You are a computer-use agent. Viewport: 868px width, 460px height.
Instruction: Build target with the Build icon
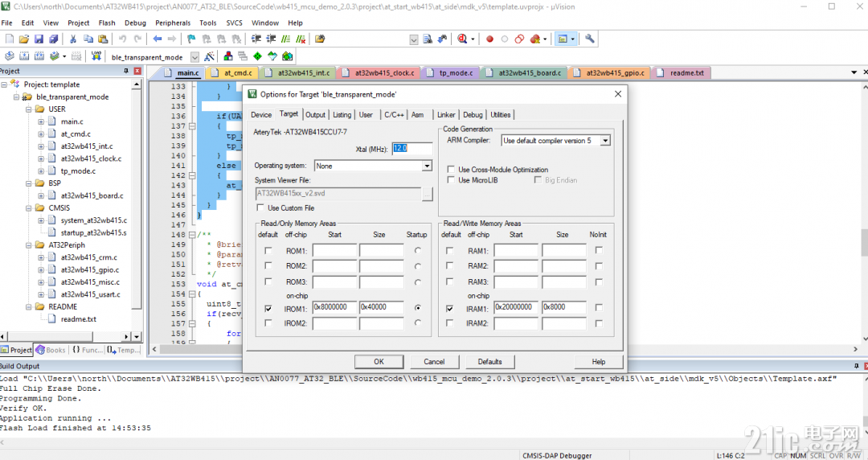pyautogui.click(x=24, y=56)
